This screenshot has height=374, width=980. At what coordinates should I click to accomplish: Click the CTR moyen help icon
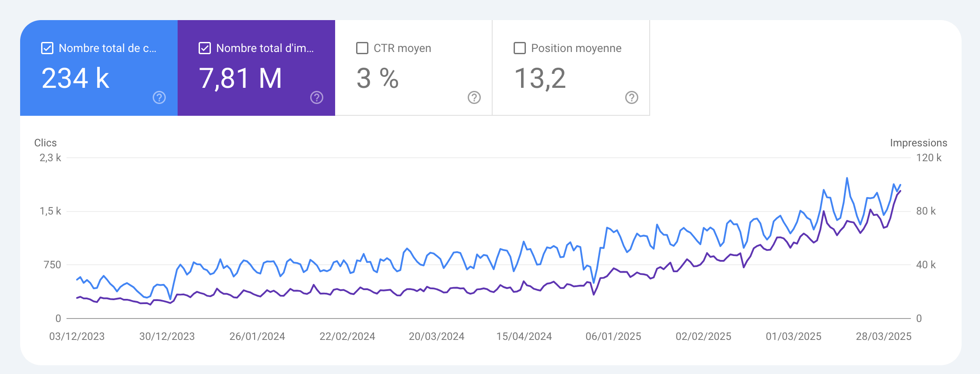point(474,97)
